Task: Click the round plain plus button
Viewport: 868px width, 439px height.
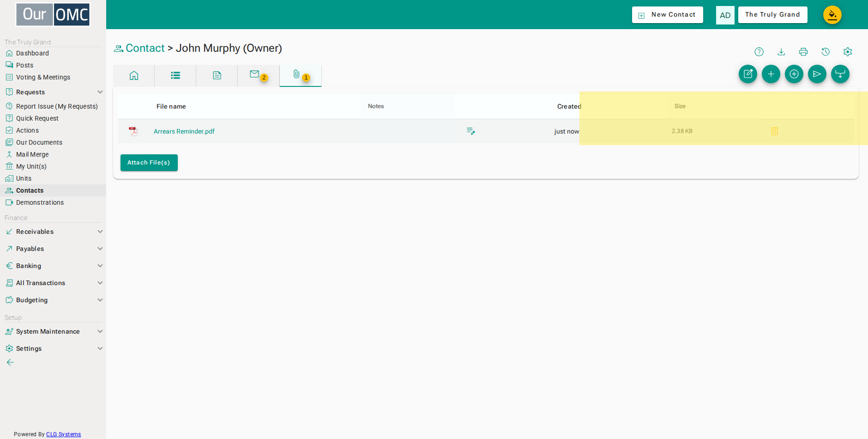Action: point(771,74)
